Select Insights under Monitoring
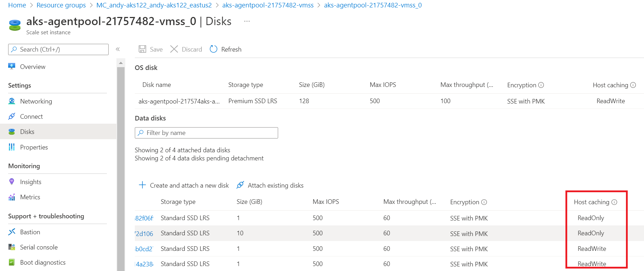644x271 pixels. tap(30, 182)
